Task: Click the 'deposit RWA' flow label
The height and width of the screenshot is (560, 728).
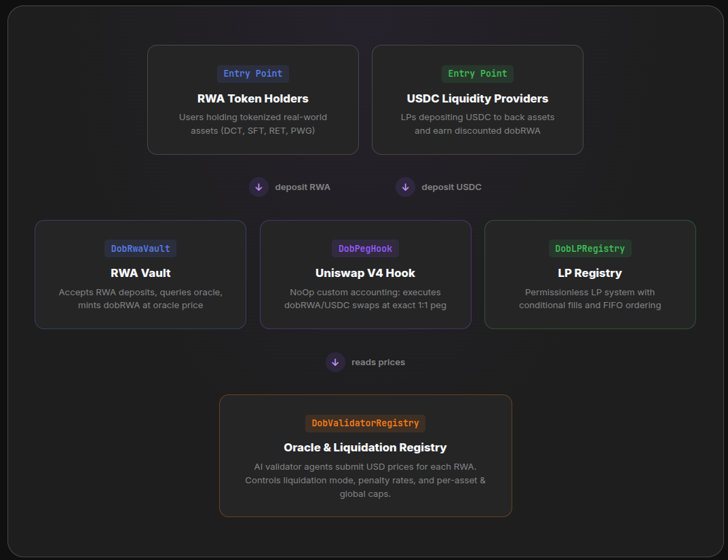Action: pyautogui.click(x=303, y=187)
